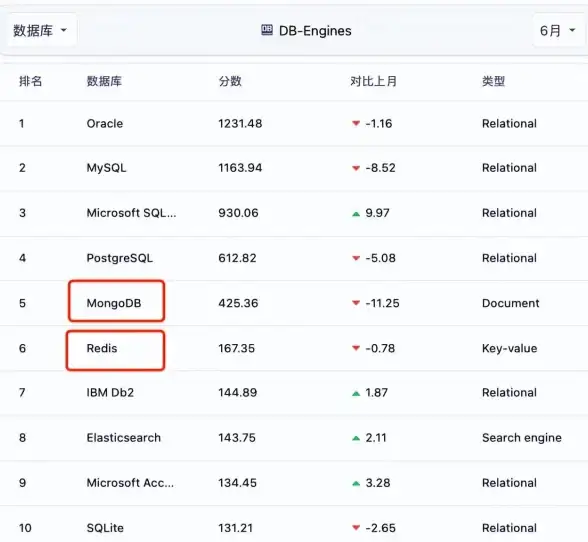The height and width of the screenshot is (542, 588).
Task: Click the change value 2.11
Action: click(x=376, y=437)
